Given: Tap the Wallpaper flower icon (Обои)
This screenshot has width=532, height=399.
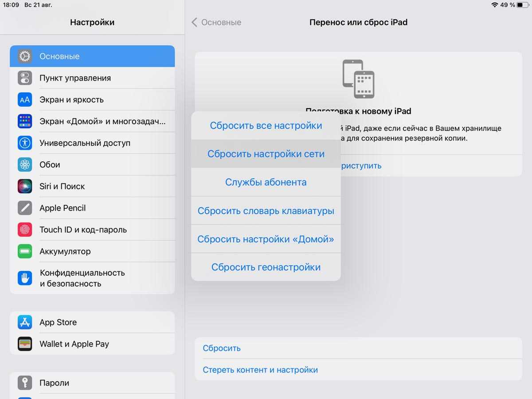Looking at the screenshot, I should pos(25,164).
